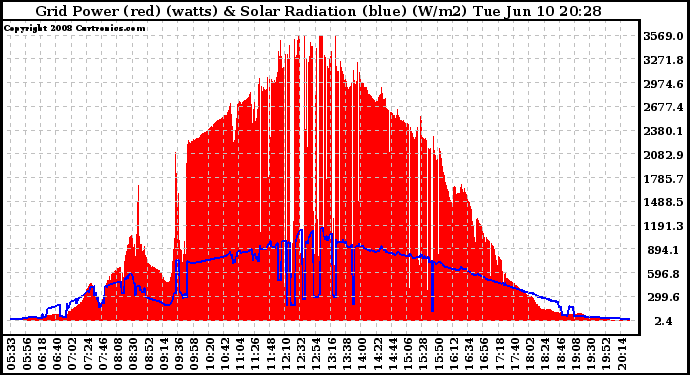This screenshot has height=375, width=690.
Task: Click the Copyright 2008 Cartronics.com label
Action: tap(75, 28)
